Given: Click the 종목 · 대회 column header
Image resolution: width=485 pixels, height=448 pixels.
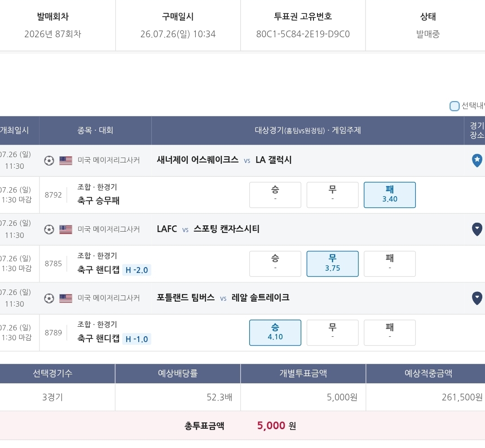Looking at the screenshot, I should click(x=95, y=131).
